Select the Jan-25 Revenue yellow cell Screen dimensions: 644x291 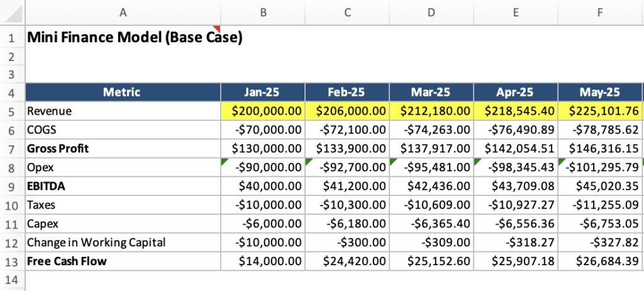[x=263, y=111]
